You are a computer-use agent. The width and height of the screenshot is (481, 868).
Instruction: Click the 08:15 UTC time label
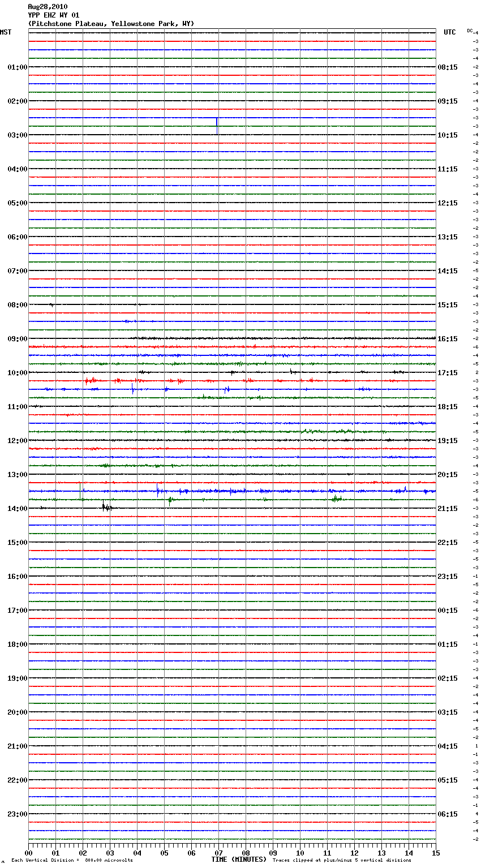(x=448, y=67)
